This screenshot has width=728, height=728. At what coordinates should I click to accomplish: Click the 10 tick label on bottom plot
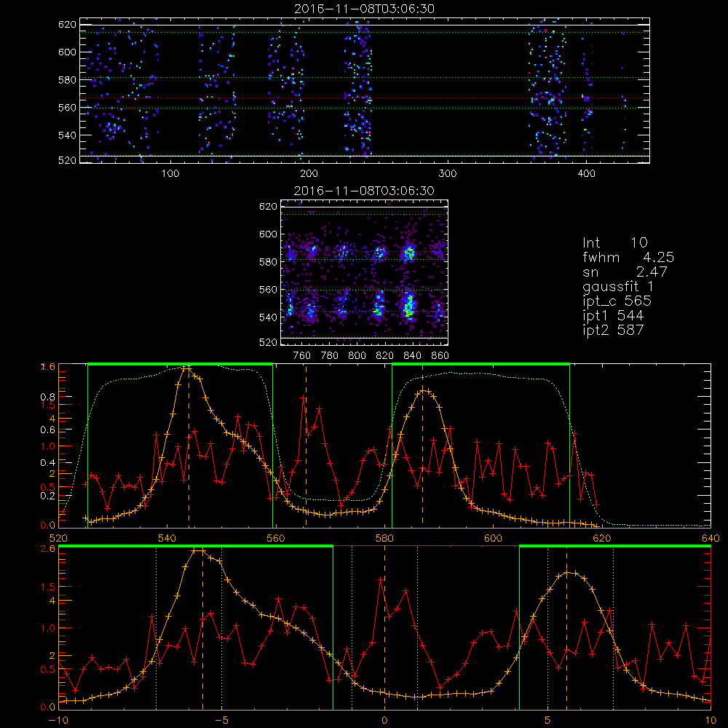pyautogui.click(x=711, y=720)
